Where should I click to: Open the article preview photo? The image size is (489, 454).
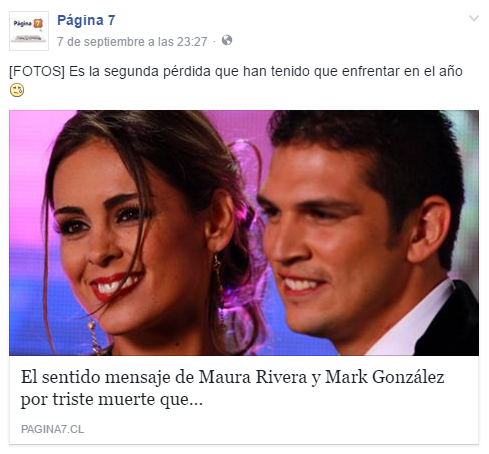coord(244,233)
